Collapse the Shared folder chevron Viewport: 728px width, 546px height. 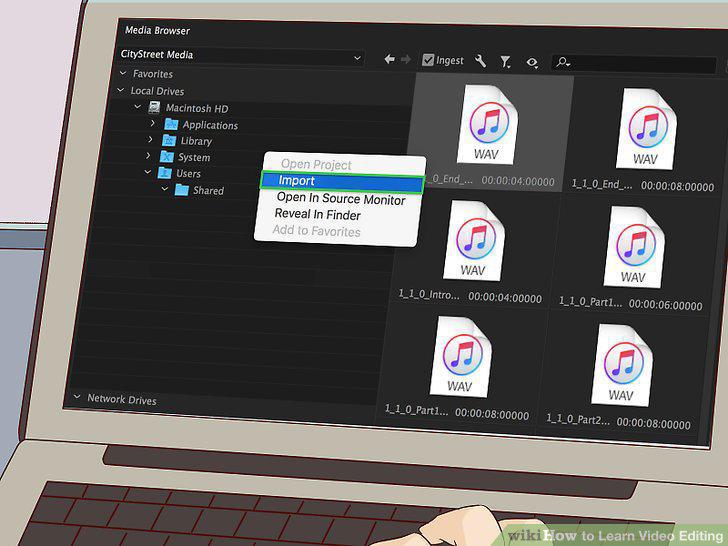[165, 188]
